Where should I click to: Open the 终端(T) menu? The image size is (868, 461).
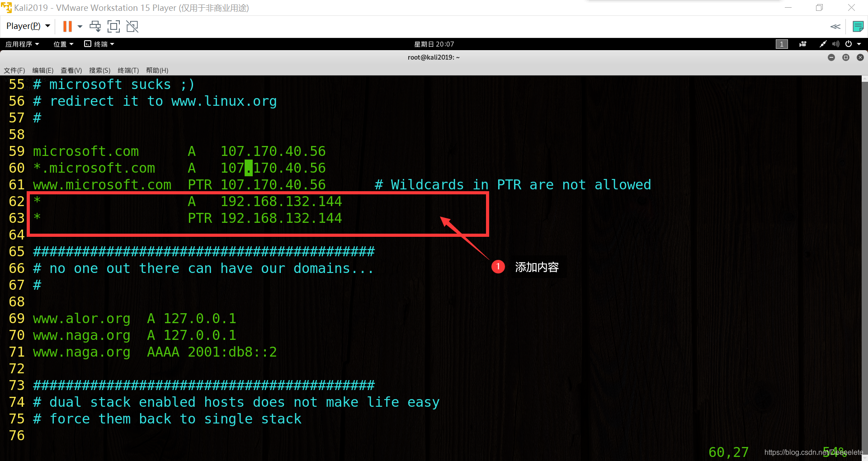(128, 70)
